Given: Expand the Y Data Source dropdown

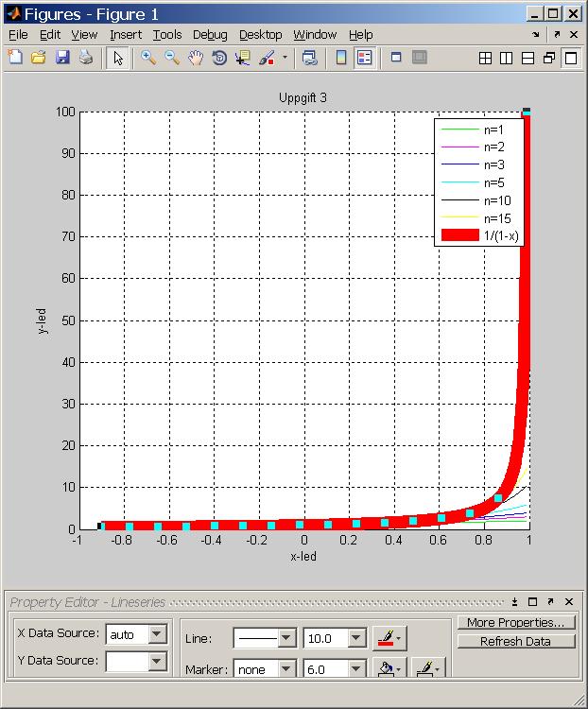Looking at the screenshot, I should click(157, 661).
